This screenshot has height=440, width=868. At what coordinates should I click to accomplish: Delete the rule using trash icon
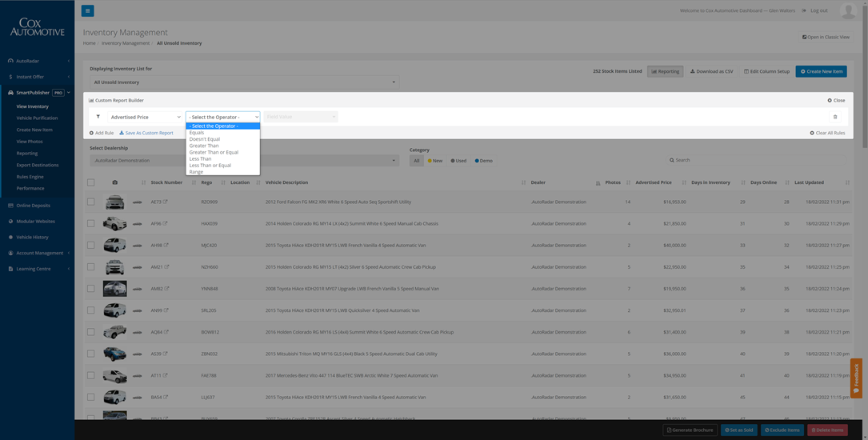point(834,117)
